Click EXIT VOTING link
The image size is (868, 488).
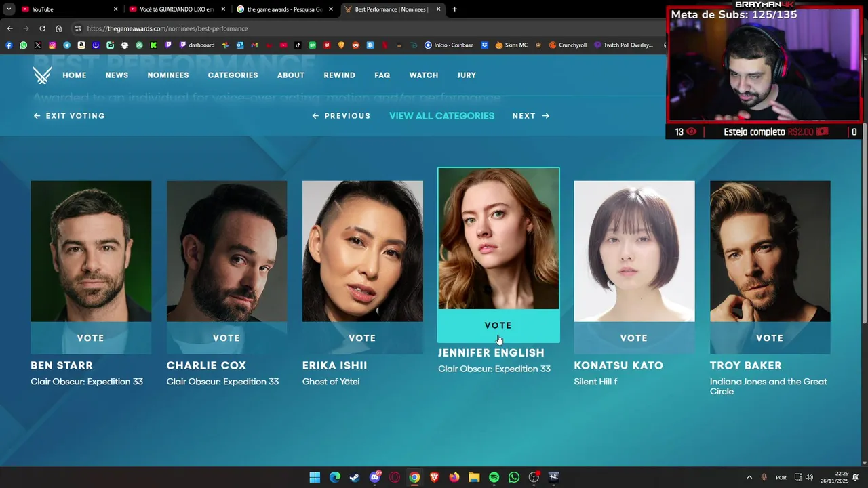point(69,116)
